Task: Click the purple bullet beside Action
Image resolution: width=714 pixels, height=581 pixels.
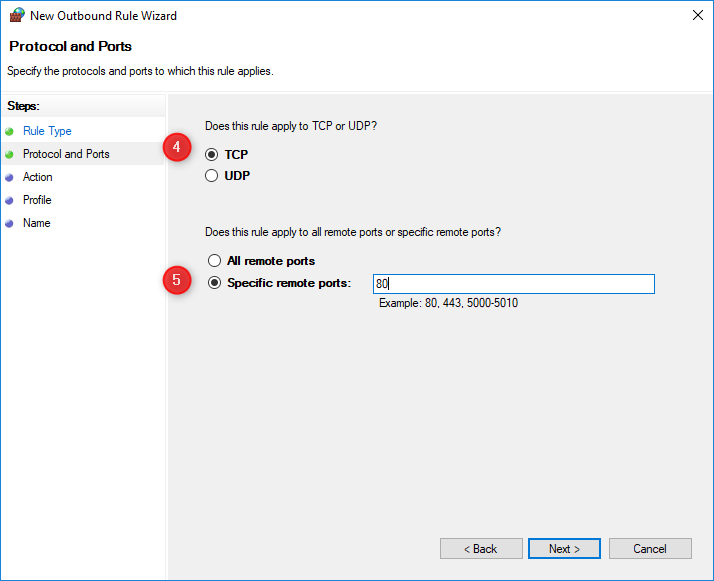Action: (9, 178)
